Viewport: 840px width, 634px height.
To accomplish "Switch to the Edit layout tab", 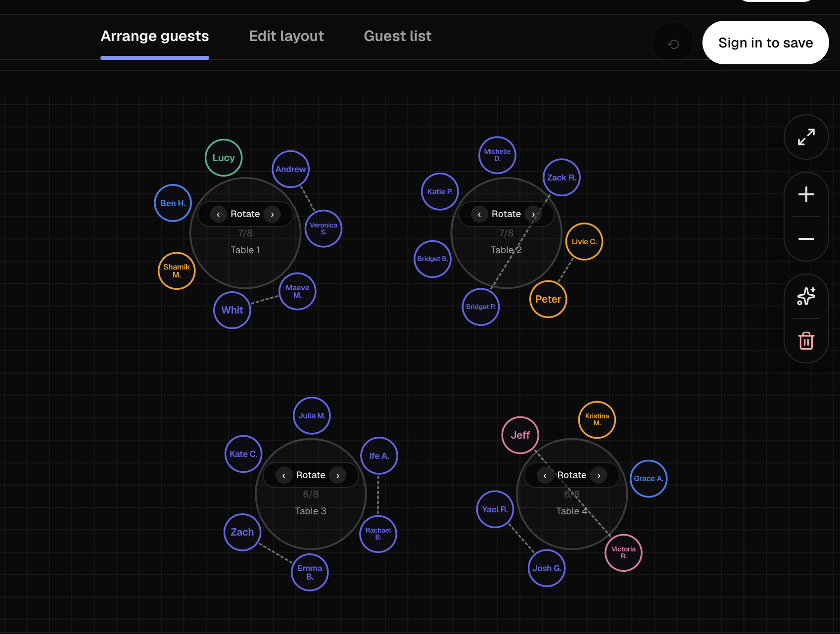I will click(286, 36).
